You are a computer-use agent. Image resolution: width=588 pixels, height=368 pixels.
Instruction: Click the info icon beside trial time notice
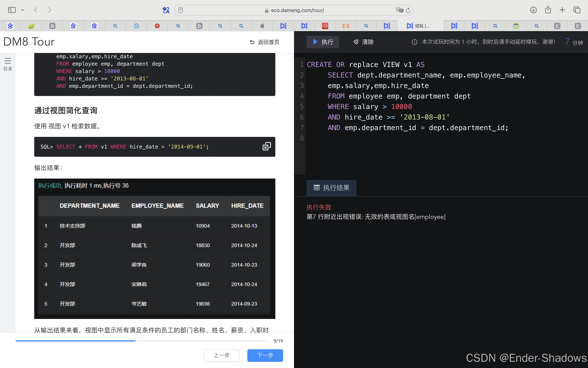pos(415,42)
